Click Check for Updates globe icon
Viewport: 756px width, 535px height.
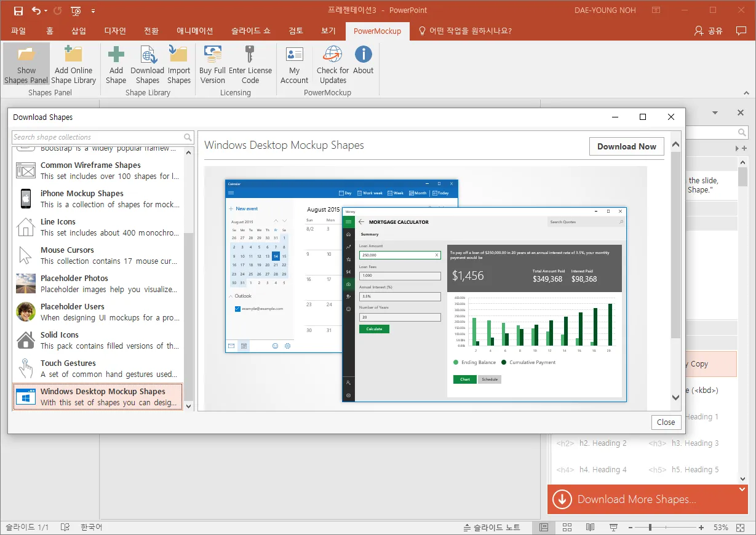click(x=333, y=55)
